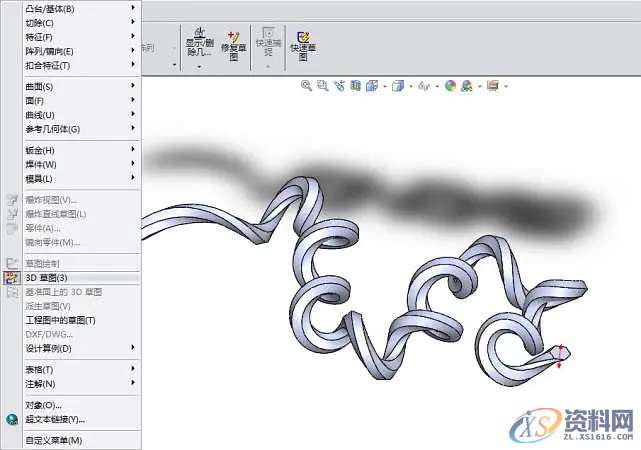This screenshot has width=641, height=450.
Task: Choose 工程图中的草图(T) (Sketch From Drawing)
Action: [x=81, y=320]
